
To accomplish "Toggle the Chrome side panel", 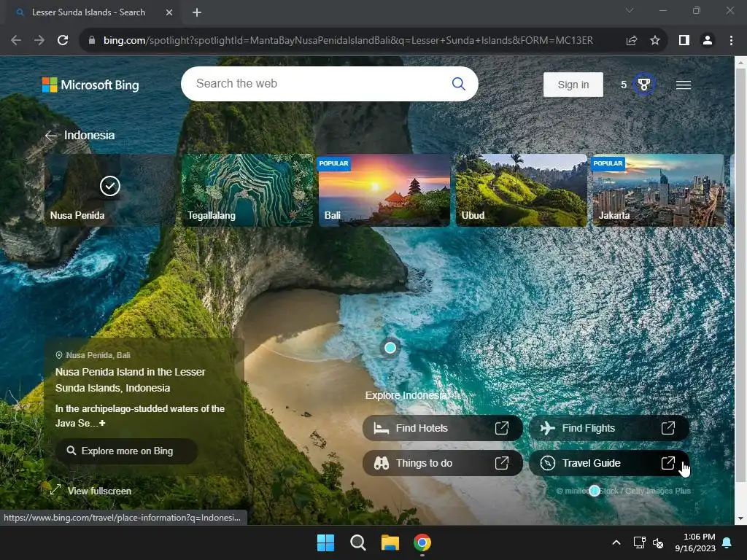I will click(684, 41).
